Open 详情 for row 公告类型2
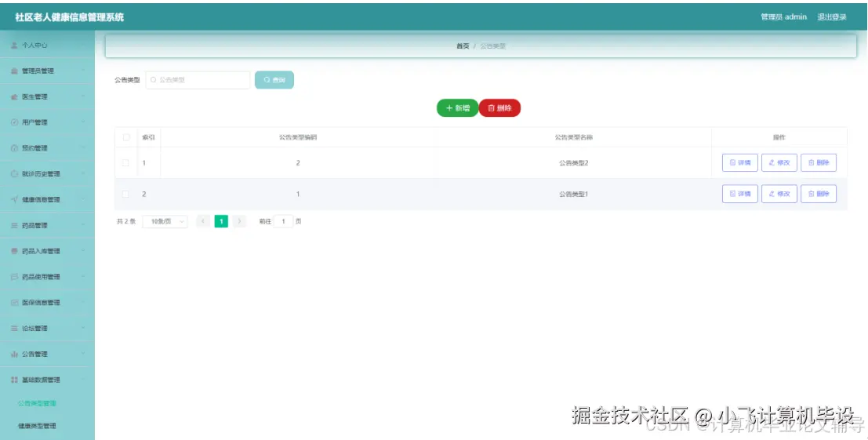Image resolution: width=868 pixels, height=440 pixels. tap(740, 162)
